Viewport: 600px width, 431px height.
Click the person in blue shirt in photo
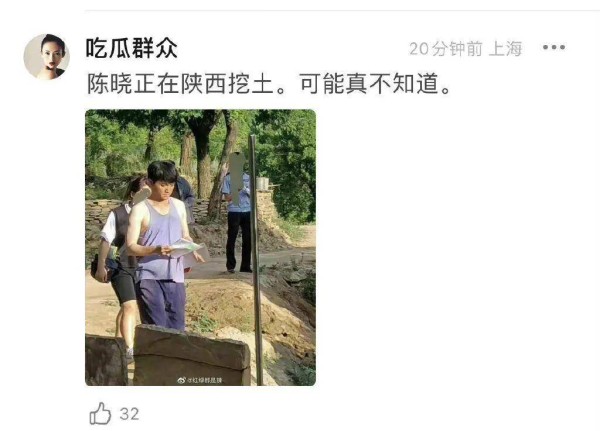237,212
